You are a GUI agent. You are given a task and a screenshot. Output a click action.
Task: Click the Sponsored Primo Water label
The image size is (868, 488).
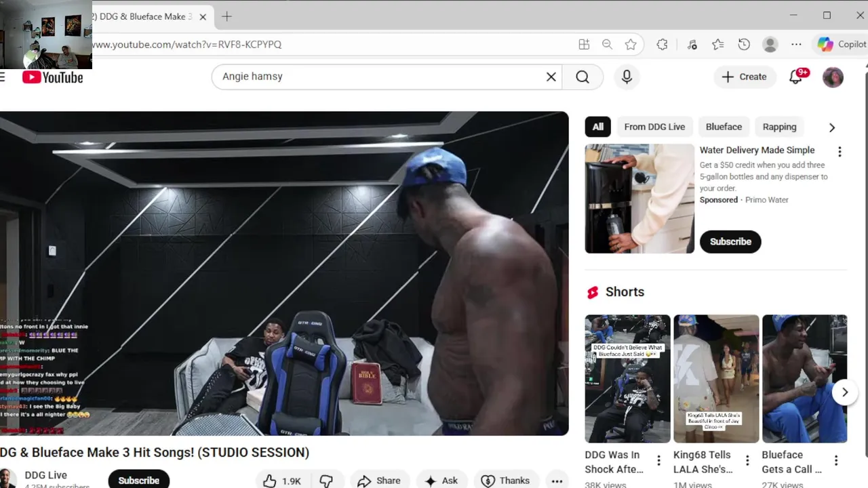click(x=744, y=200)
